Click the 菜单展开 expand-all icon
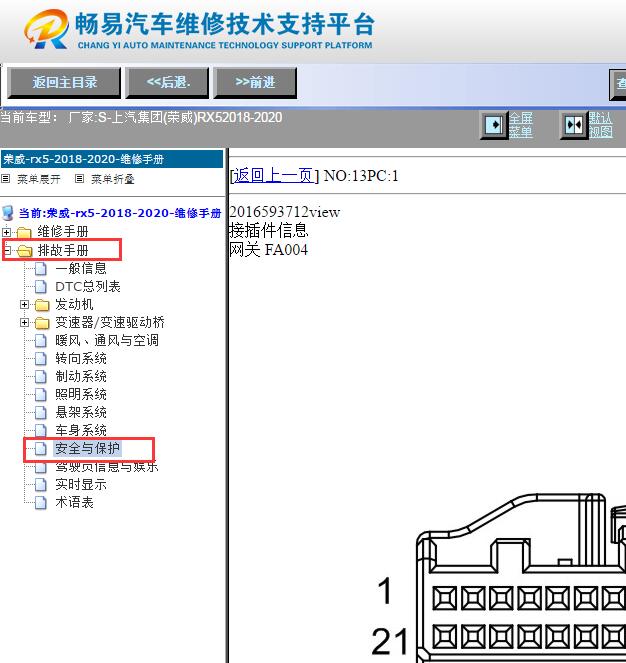Image resolution: width=626 pixels, height=663 pixels. [5, 179]
